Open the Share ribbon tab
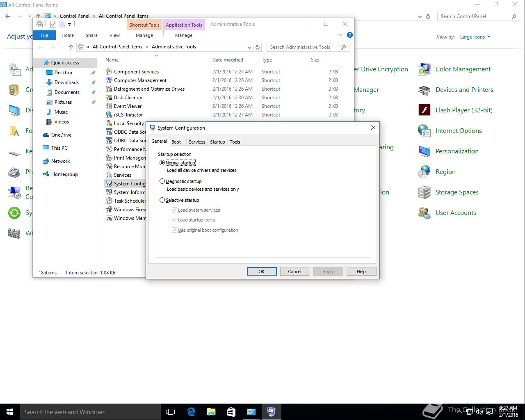This screenshot has width=525, height=420. pos(91,35)
